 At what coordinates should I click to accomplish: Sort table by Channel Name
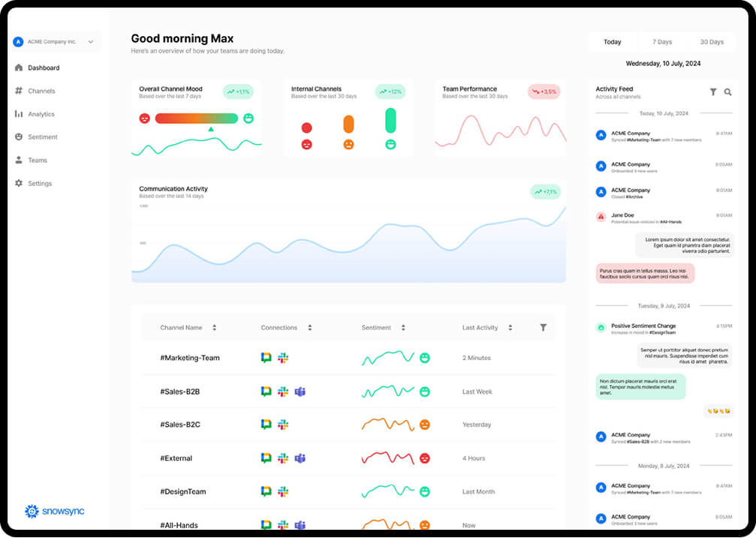coord(214,328)
